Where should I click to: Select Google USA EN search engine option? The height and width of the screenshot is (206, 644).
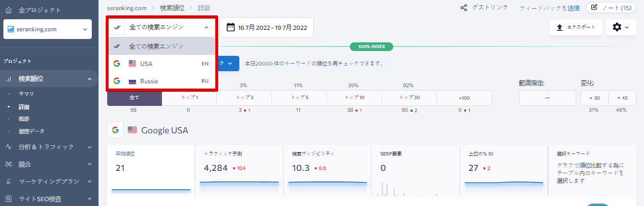pos(162,64)
